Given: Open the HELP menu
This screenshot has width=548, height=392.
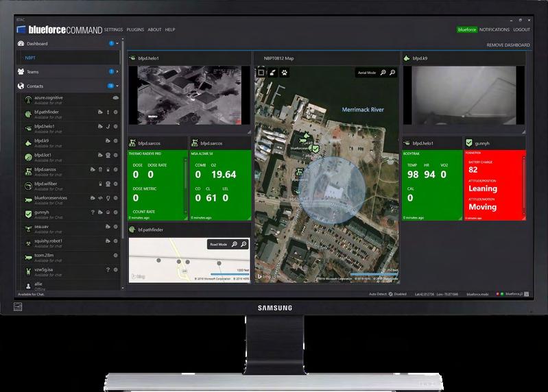Looking at the screenshot, I should coord(170,29).
